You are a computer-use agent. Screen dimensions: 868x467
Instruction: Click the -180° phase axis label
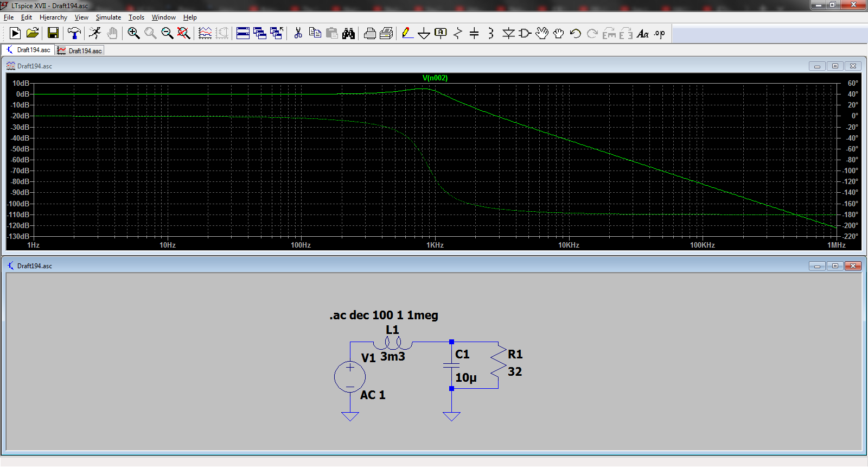coord(851,214)
